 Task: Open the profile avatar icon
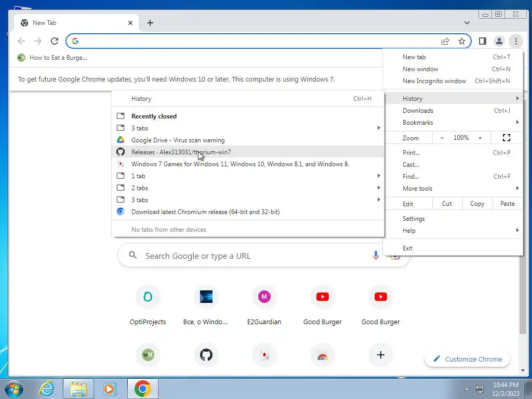(x=499, y=41)
